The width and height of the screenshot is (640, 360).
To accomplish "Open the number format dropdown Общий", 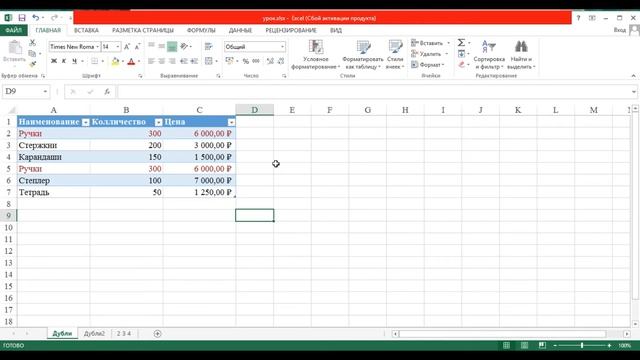I will (x=282, y=47).
